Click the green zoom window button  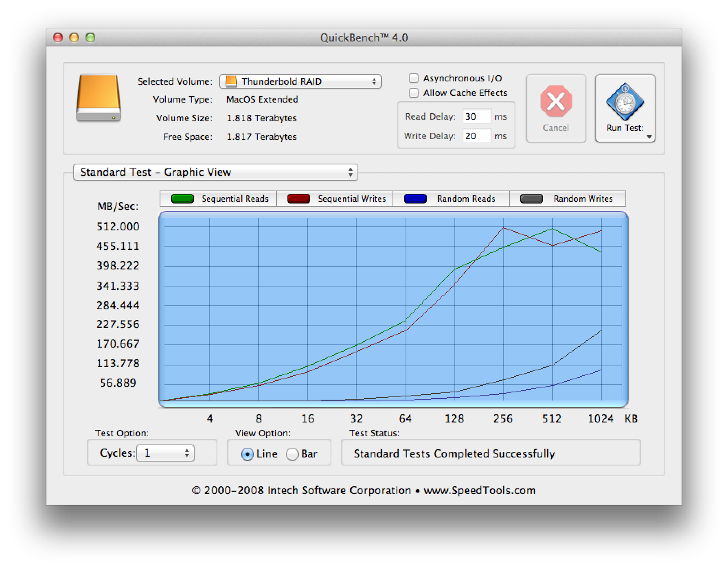click(x=90, y=37)
